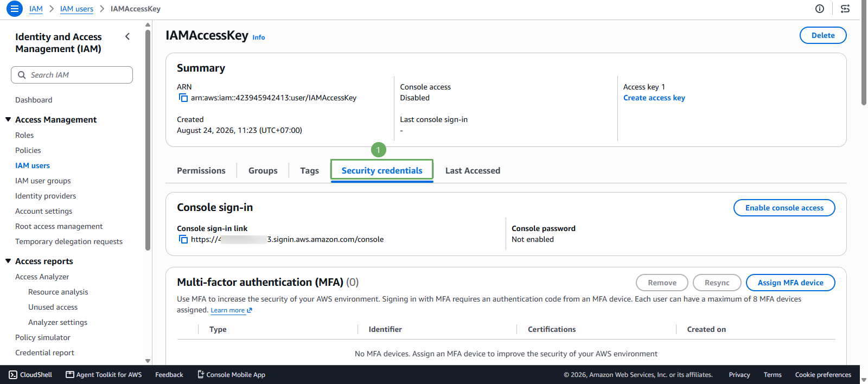Click the Delete user button
Image resolution: width=868 pixels, height=384 pixels.
pos(823,35)
